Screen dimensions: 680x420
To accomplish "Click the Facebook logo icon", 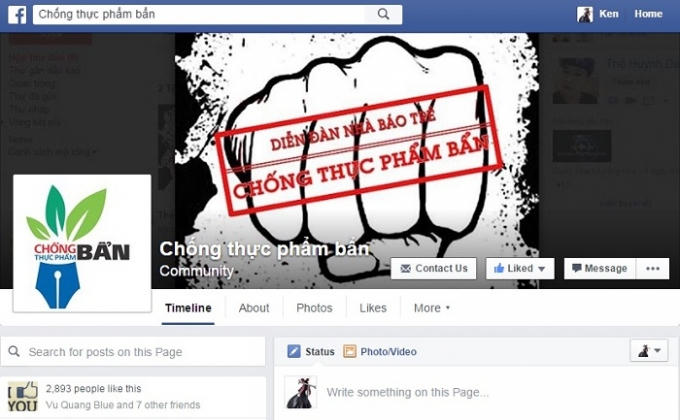I will click(17, 15).
